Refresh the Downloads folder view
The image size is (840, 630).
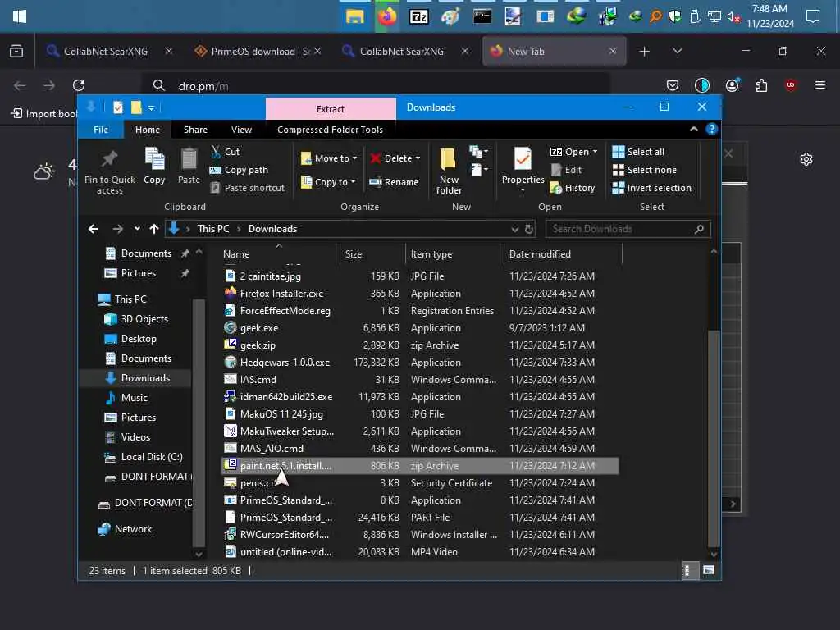point(529,230)
